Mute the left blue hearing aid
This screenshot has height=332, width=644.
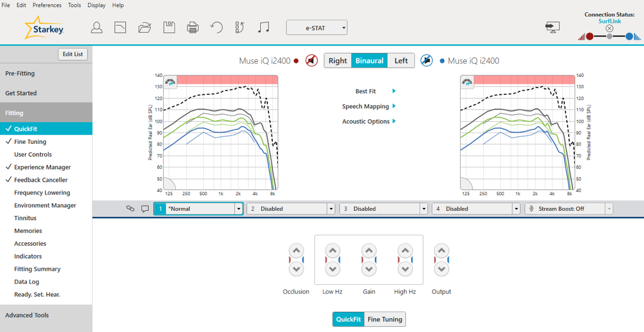(427, 61)
